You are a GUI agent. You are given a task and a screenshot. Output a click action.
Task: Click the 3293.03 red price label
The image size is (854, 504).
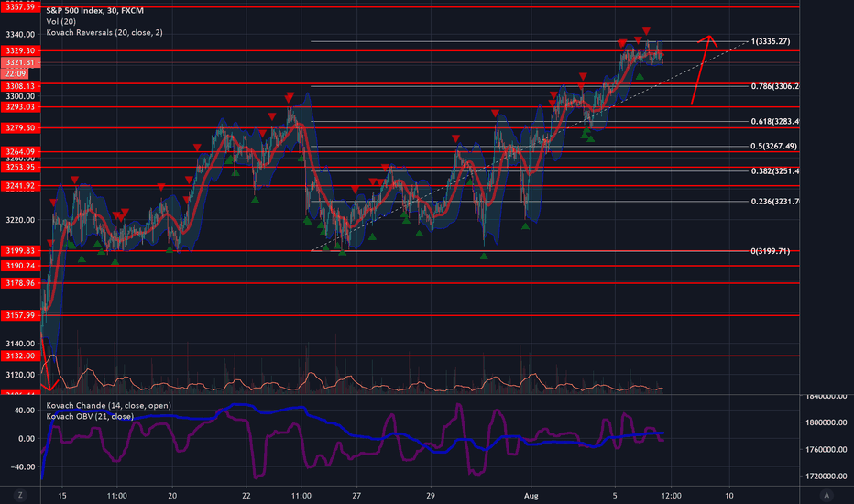pyautogui.click(x=20, y=107)
